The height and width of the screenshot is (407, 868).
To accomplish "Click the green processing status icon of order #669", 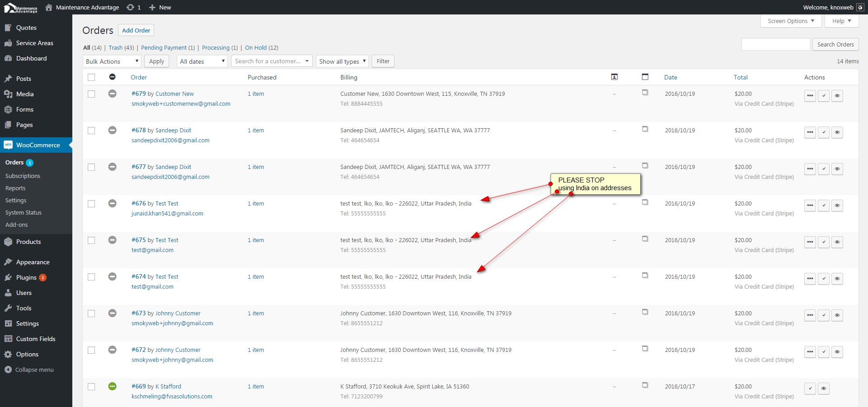I will [113, 386].
